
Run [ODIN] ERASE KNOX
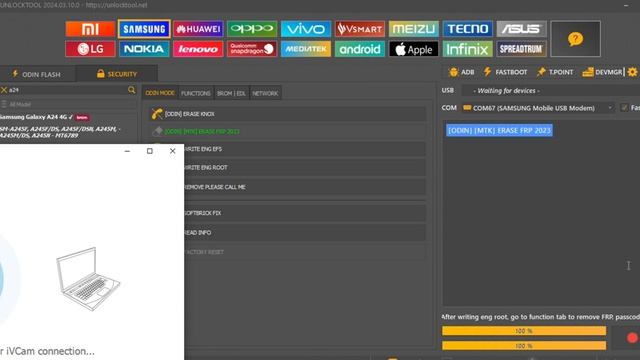(287, 114)
